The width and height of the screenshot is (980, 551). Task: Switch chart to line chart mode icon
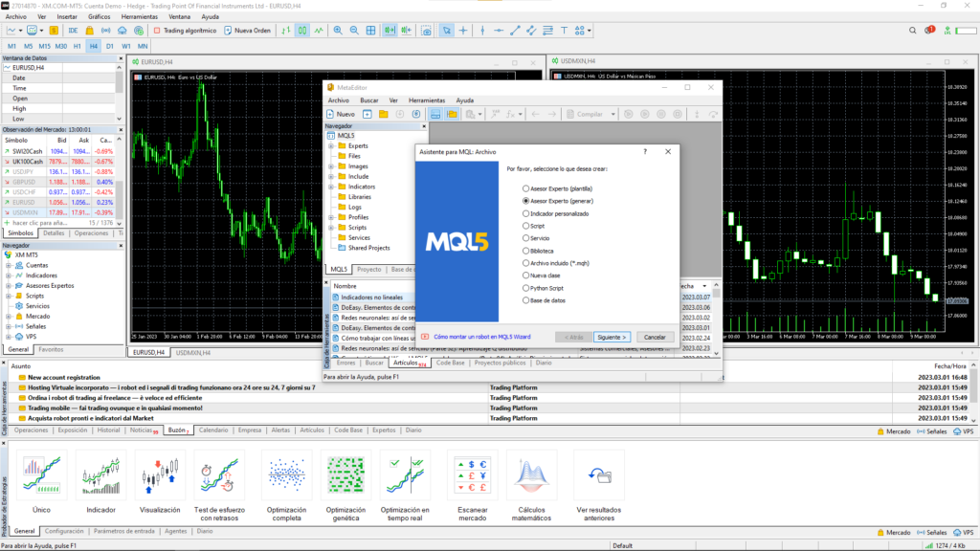(319, 30)
